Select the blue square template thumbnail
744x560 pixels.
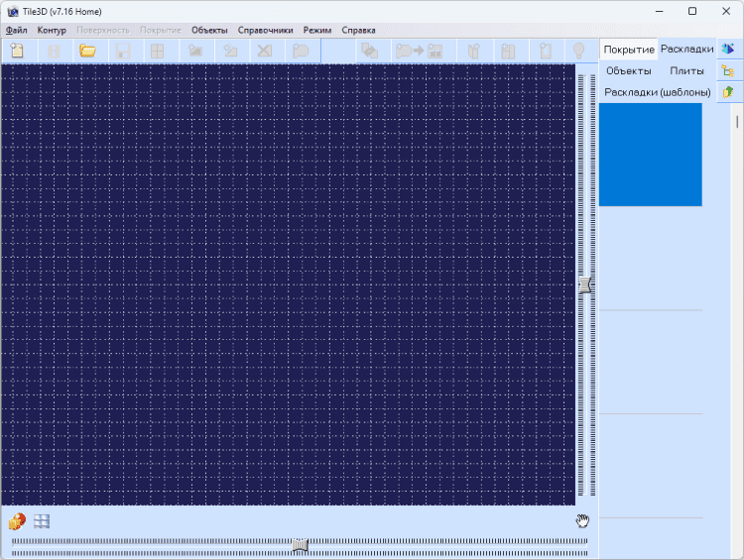tap(651, 155)
